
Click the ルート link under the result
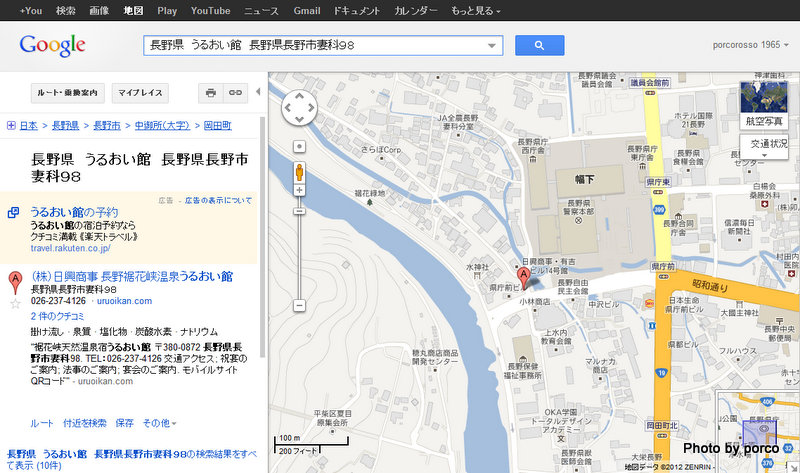(42, 423)
